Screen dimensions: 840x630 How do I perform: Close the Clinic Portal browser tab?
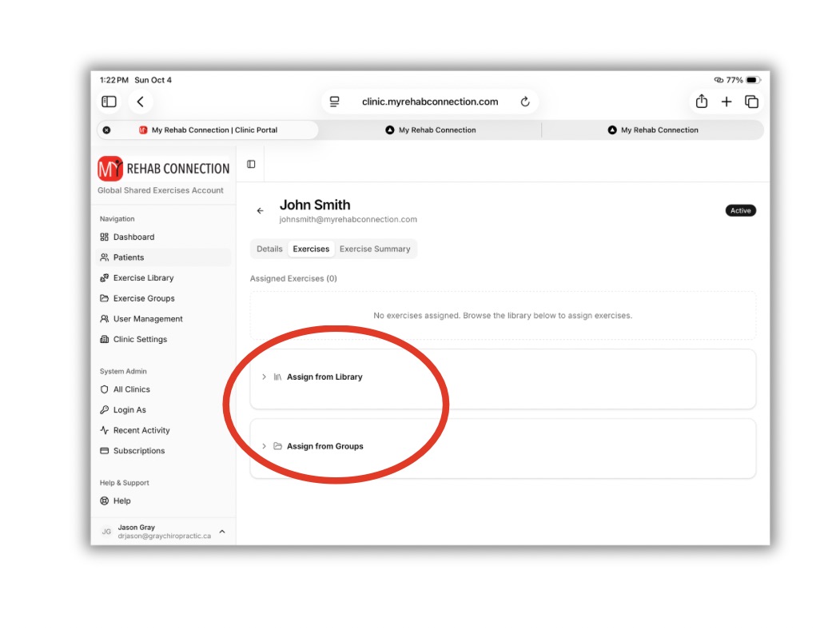[106, 130]
